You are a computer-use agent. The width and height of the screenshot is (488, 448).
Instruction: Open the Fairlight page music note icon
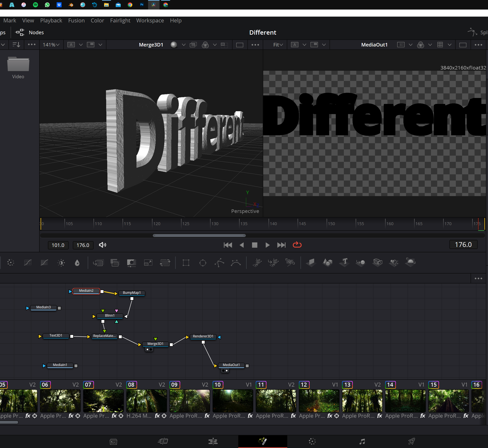click(x=362, y=441)
